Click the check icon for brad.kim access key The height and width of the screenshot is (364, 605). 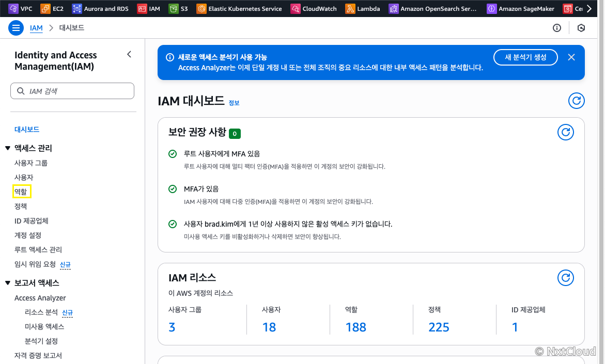[x=173, y=224]
